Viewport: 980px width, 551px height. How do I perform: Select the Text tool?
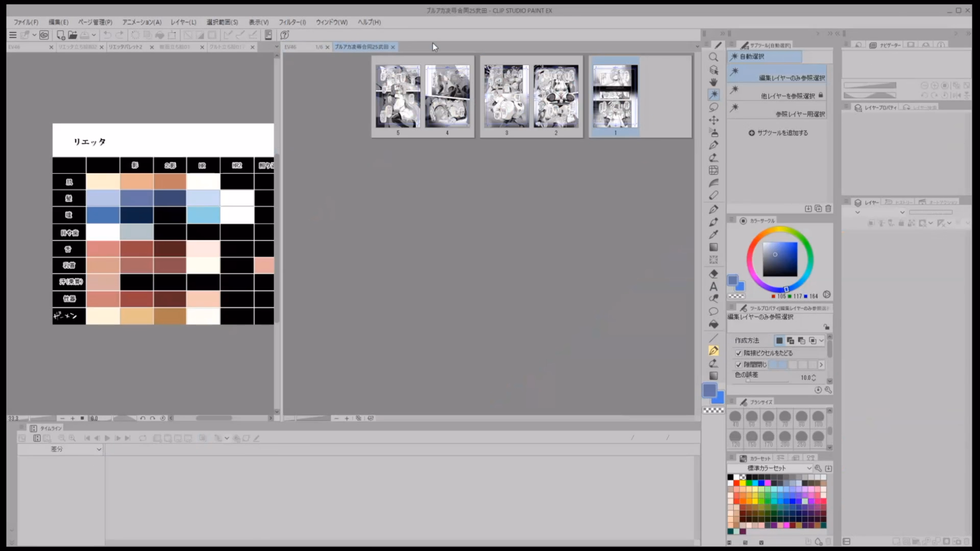[714, 287]
